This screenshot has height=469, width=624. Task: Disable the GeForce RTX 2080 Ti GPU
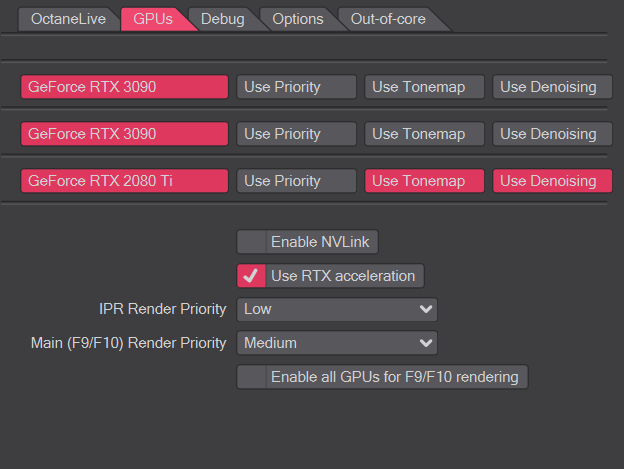[124, 181]
